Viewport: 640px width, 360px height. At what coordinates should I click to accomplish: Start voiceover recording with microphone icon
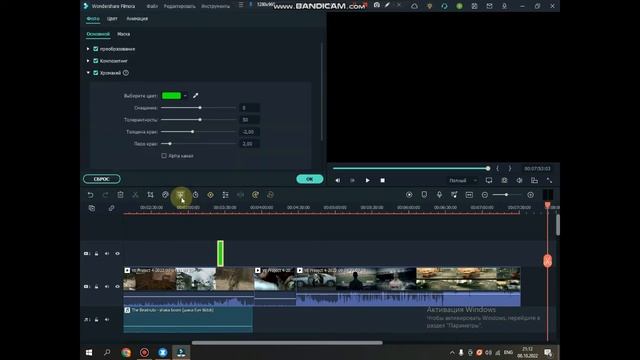pos(439,195)
